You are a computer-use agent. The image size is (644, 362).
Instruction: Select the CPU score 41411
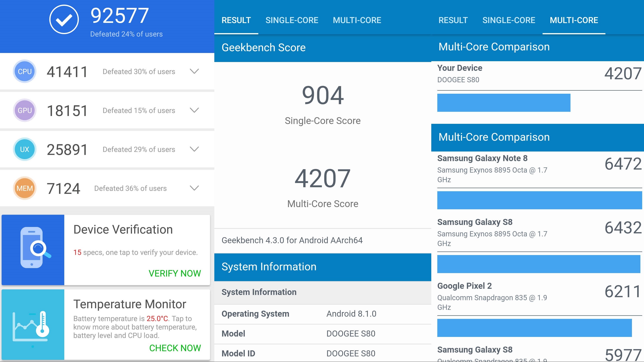click(x=67, y=72)
